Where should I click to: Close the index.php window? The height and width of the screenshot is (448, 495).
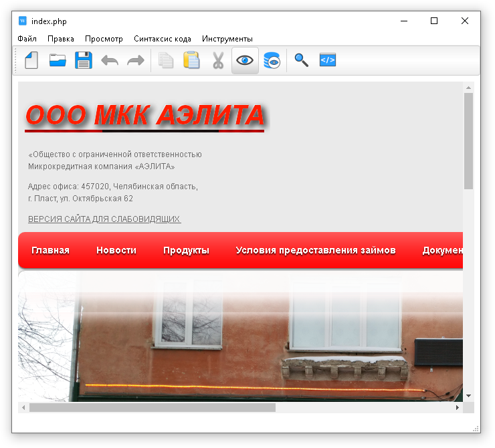[x=465, y=21]
